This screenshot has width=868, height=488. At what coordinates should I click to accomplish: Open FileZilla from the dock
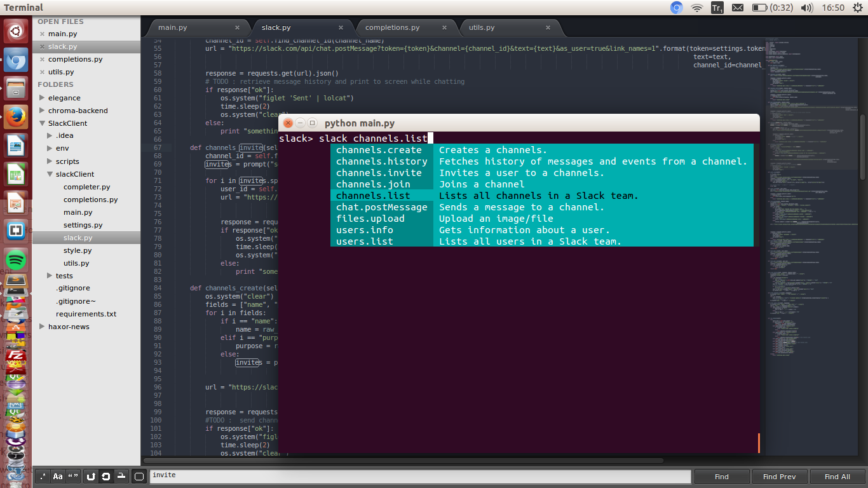coord(16,356)
